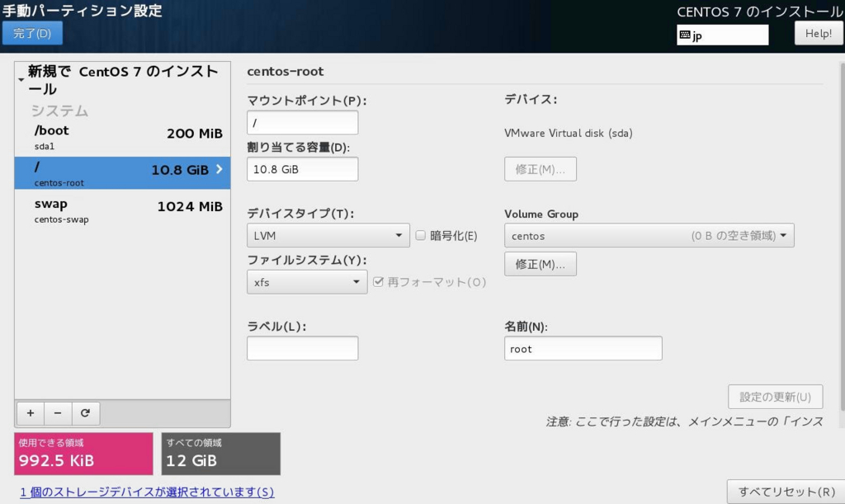Click the centos-root heading text
845x504 pixels.
pos(285,71)
